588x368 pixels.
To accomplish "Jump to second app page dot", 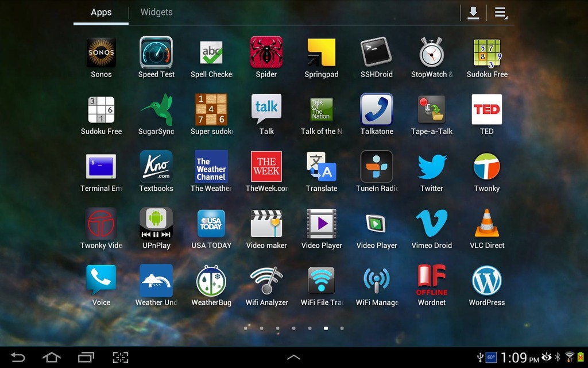I will (x=262, y=328).
